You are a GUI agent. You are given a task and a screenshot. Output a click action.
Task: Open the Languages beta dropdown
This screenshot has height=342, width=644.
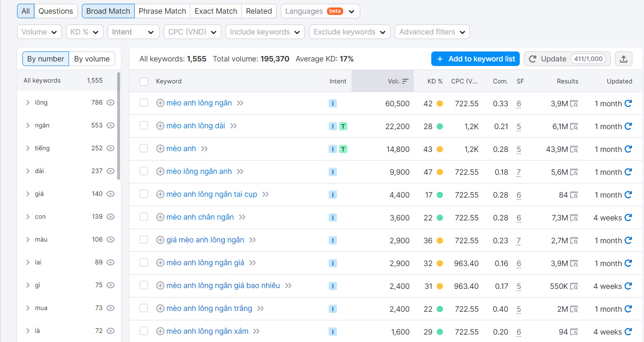320,11
